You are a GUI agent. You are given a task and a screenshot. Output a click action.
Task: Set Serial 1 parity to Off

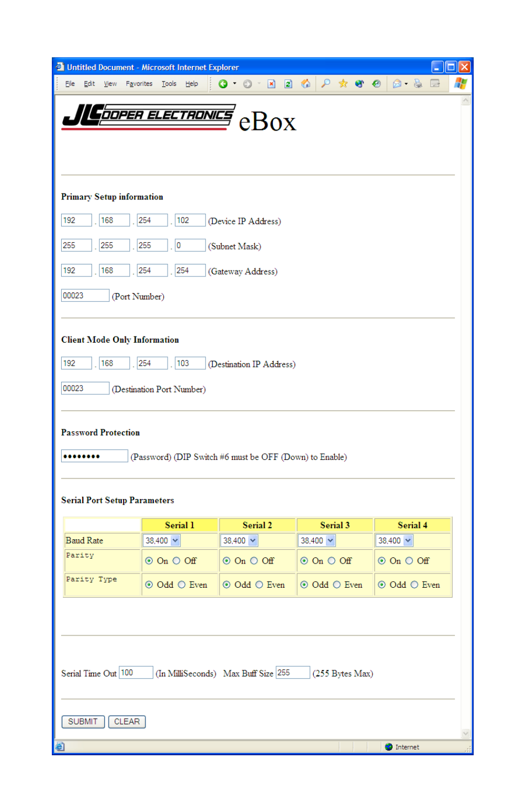[x=176, y=561]
